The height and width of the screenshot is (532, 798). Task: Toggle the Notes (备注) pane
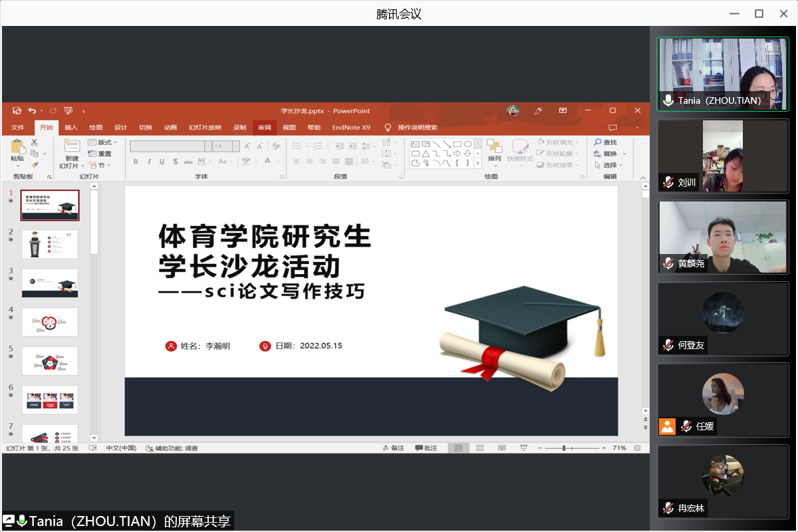pyautogui.click(x=394, y=448)
